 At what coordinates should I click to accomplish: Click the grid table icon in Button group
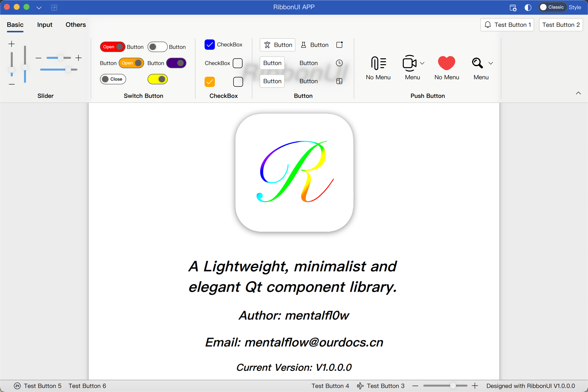click(339, 81)
